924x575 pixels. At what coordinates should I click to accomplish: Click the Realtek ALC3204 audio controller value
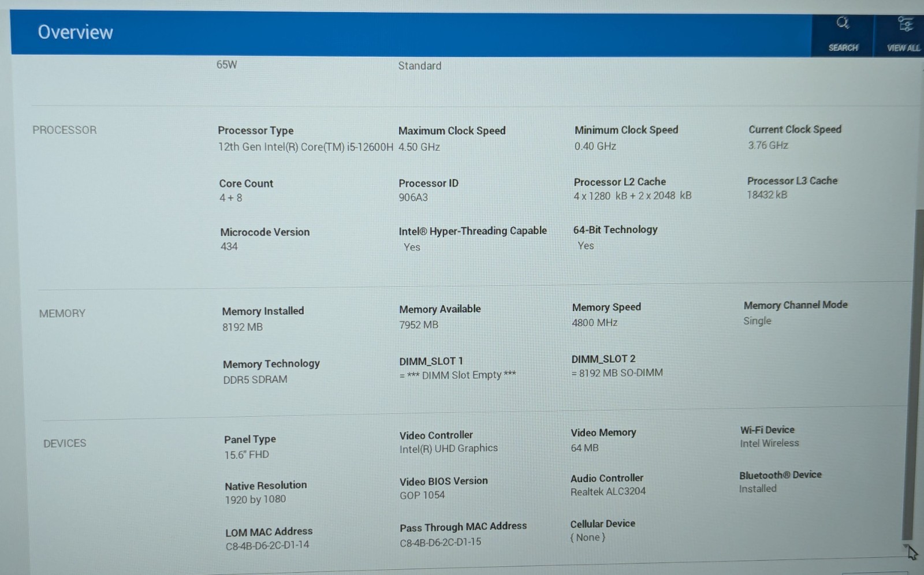click(x=608, y=491)
